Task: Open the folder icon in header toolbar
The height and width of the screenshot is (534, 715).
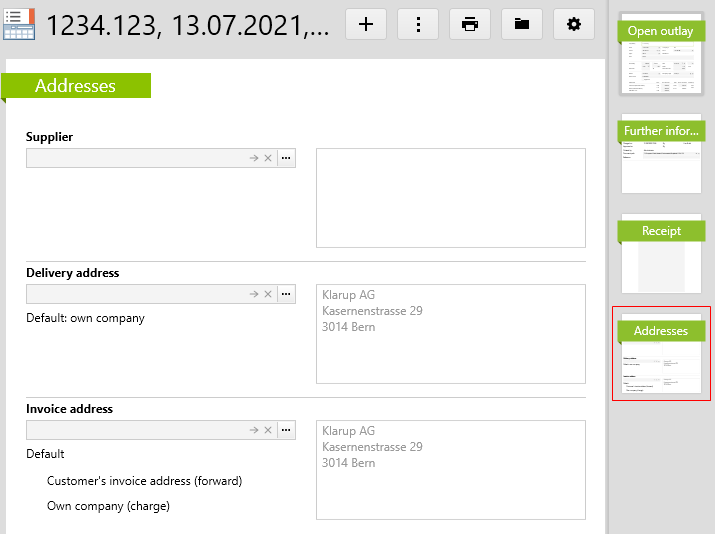Action: pos(522,24)
